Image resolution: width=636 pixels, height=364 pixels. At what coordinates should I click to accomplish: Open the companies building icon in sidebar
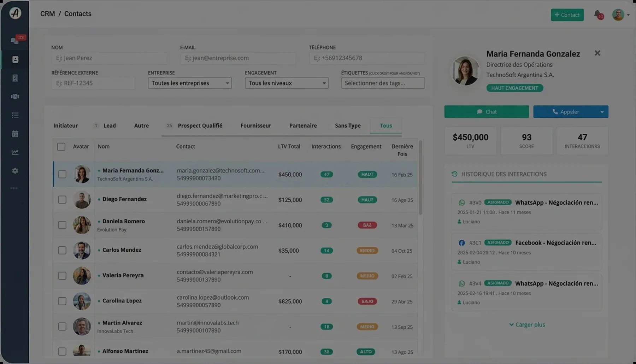[x=15, y=78]
